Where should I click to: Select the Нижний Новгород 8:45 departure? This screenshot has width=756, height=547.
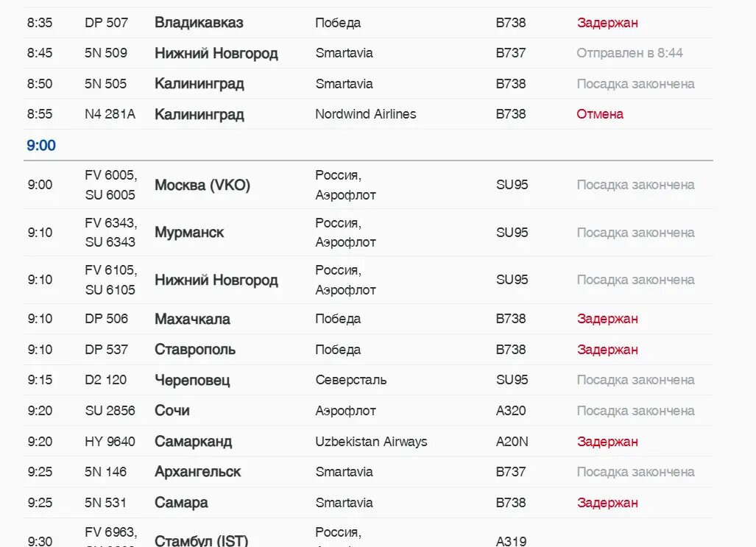368,53
